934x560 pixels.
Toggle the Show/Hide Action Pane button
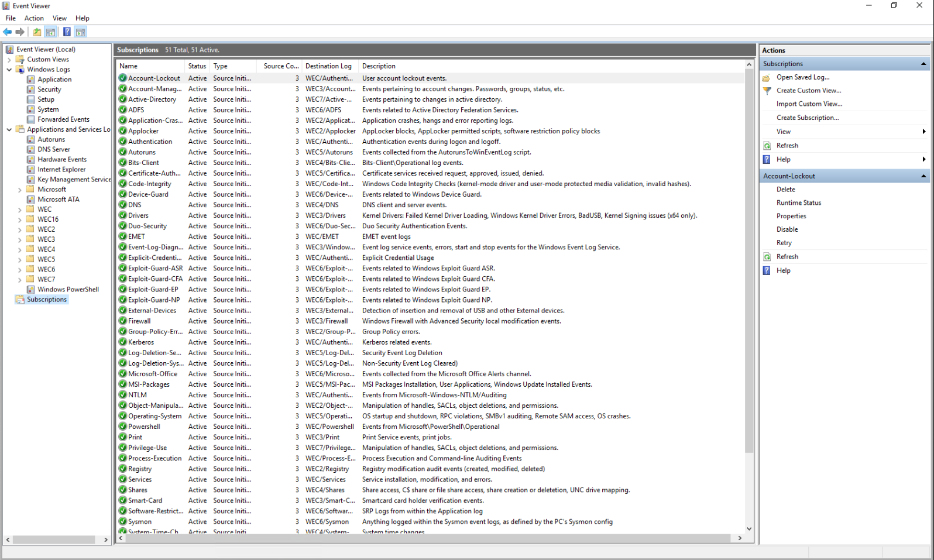tap(81, 32)
